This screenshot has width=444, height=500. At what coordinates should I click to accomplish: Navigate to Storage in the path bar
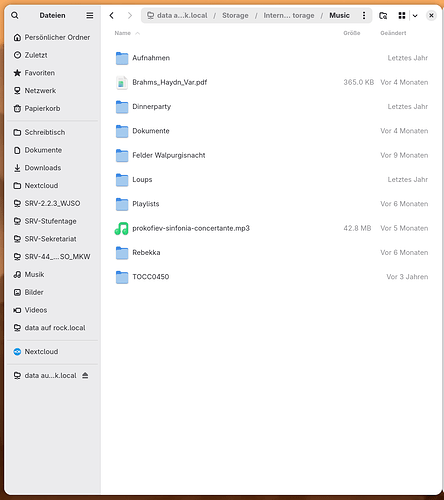[x=235, y=15]
